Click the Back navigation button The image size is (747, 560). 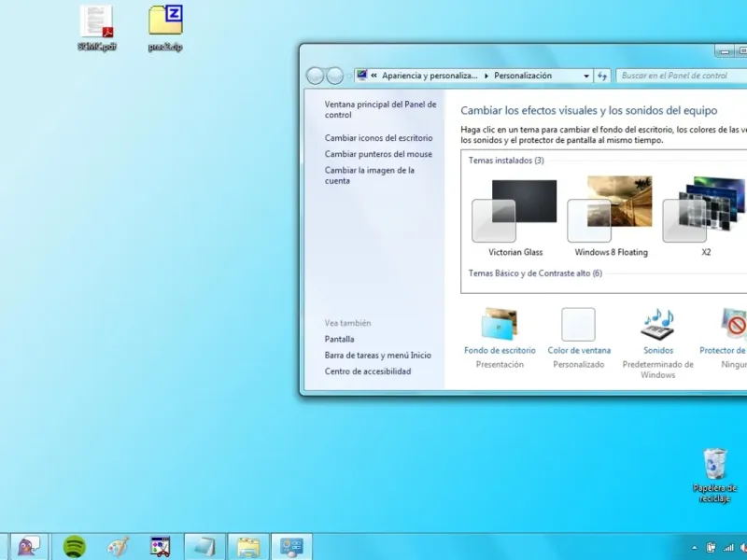[315, 76]
